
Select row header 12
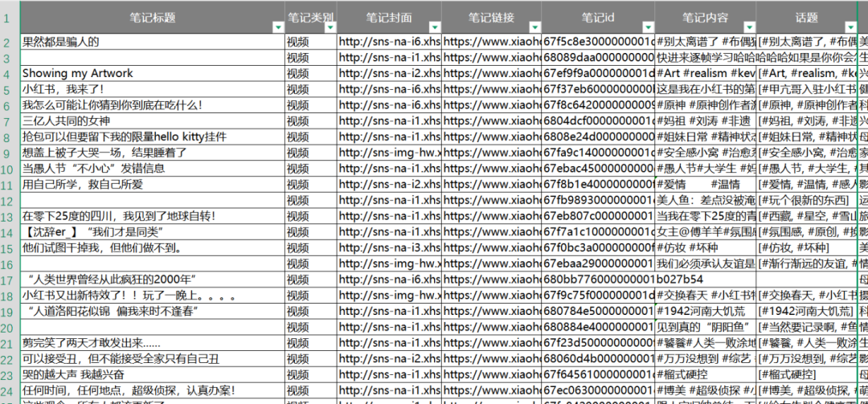click(x=10, y=200)
